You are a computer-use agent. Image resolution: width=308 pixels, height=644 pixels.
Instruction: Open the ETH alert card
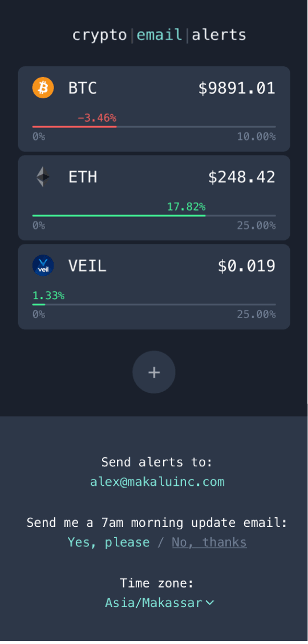coord(154,198)
